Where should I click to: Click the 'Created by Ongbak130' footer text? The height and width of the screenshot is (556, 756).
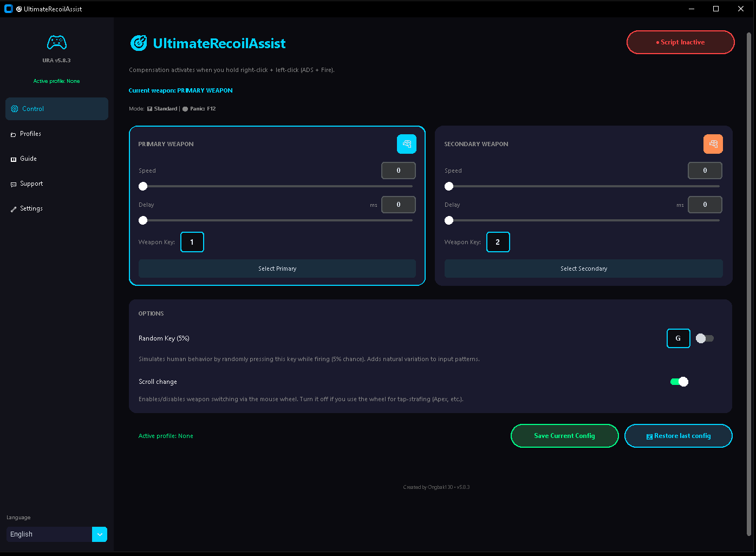pos(436,487)
